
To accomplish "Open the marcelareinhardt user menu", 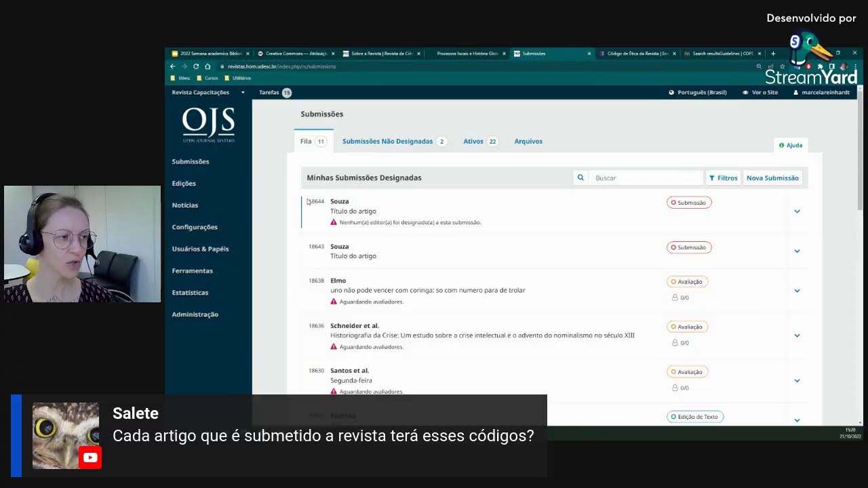I will point(821,92).
